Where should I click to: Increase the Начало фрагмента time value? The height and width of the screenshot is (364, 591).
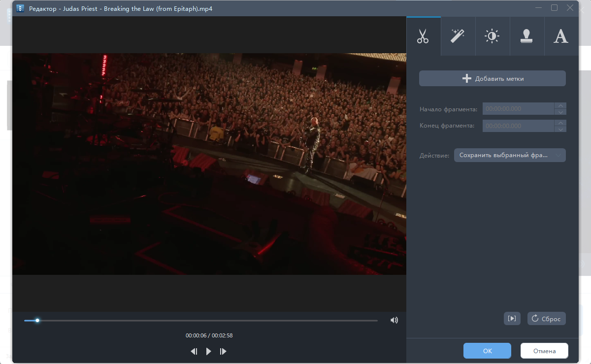560,105
